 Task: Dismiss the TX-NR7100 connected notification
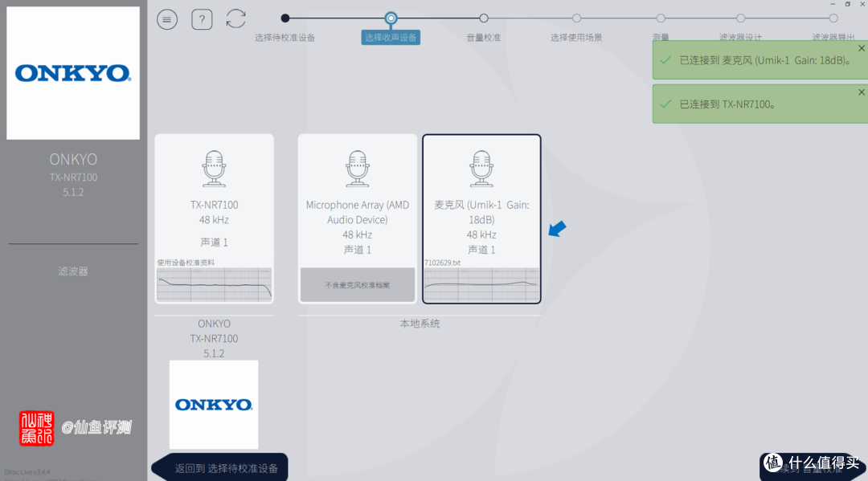coord(862,92)
